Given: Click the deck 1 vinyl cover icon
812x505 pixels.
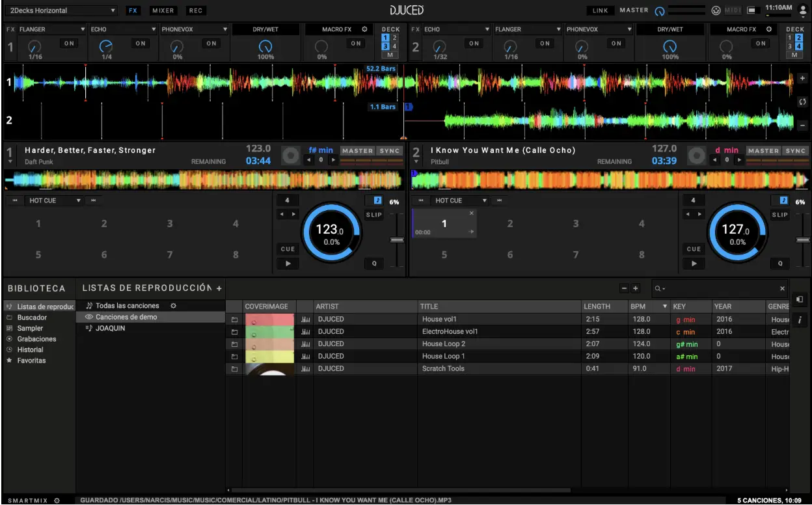Looking at the screenshot, I should point(291,156).
